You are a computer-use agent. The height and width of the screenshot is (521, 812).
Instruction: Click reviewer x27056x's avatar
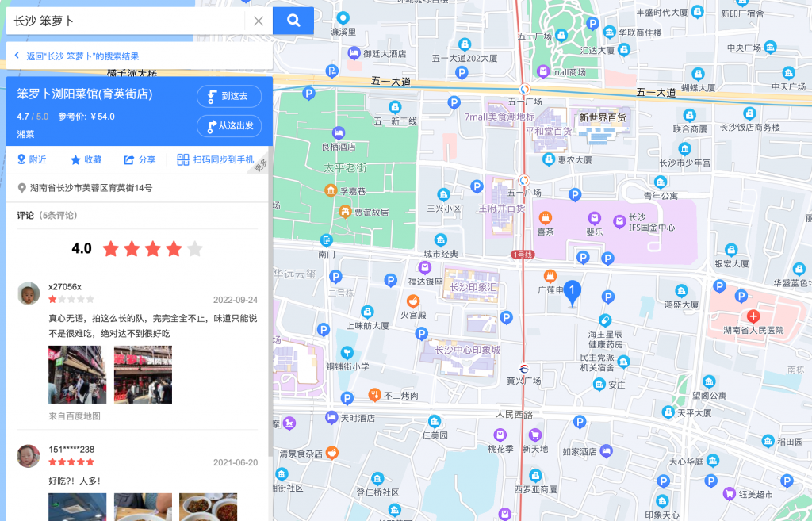29,293
